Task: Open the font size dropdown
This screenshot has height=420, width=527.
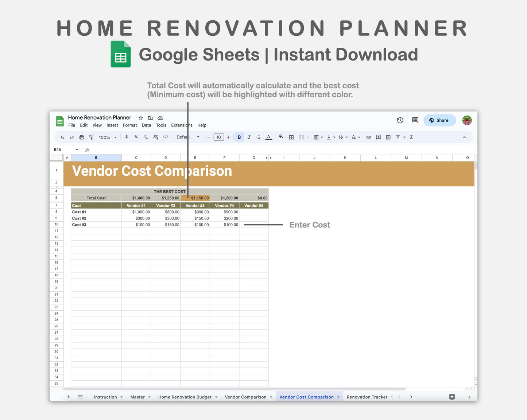Action: (x=218, y=137)
